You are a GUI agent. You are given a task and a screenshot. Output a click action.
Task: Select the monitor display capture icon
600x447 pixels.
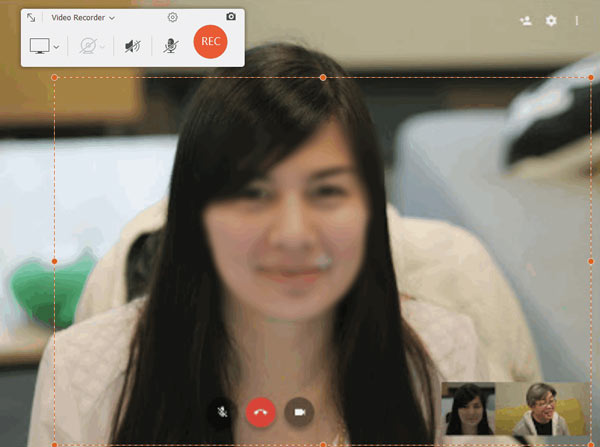(x=40, y=46)
